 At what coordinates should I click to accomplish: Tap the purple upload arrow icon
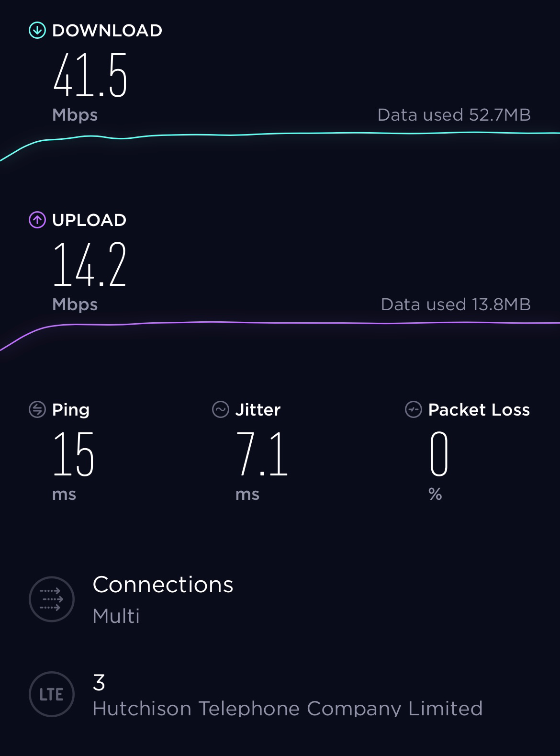click(37, 220)
